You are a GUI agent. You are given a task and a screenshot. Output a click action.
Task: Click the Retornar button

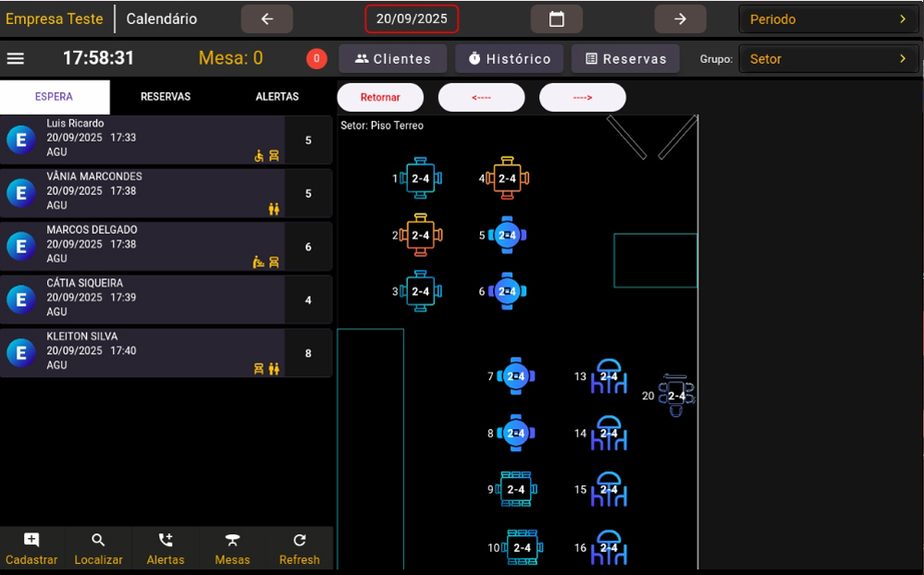pos(380,97)
